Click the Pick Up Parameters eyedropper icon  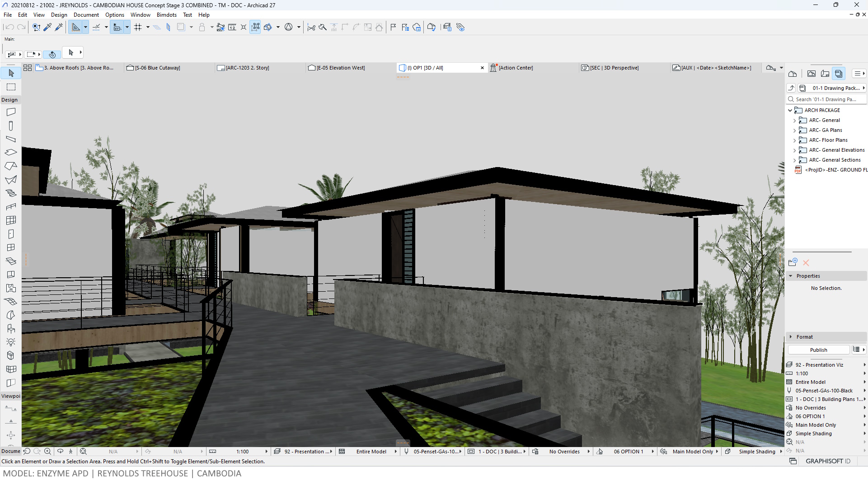(47, 28)
